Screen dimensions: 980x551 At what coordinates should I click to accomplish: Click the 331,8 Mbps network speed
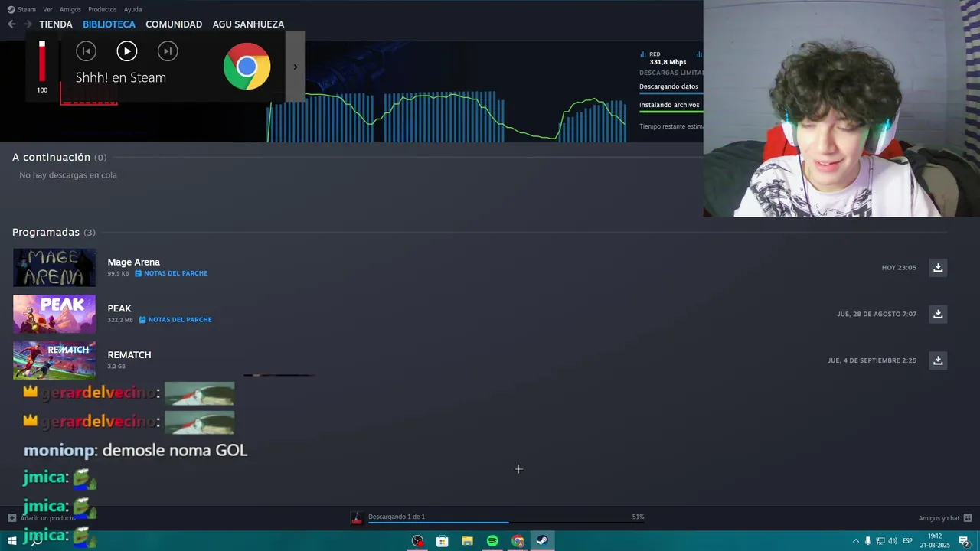(x=668, y=62)
